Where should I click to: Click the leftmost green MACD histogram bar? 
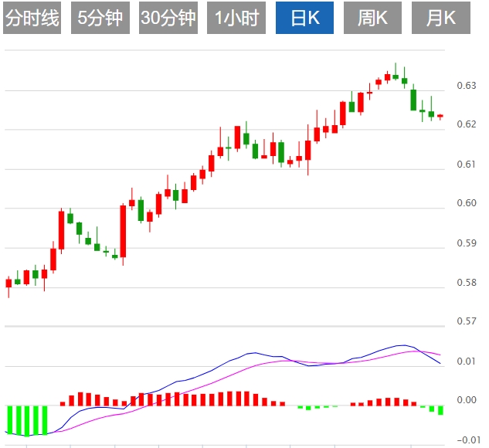[x=8, y=419]
